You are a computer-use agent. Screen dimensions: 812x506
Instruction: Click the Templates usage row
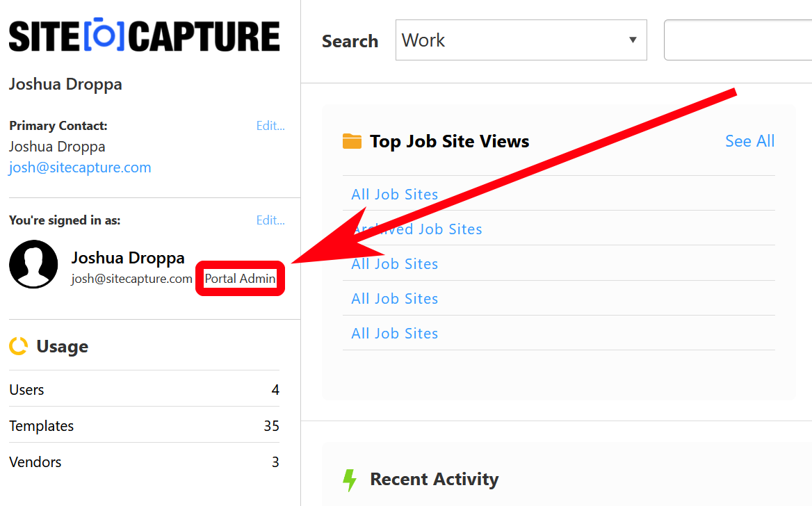(144, 426)
